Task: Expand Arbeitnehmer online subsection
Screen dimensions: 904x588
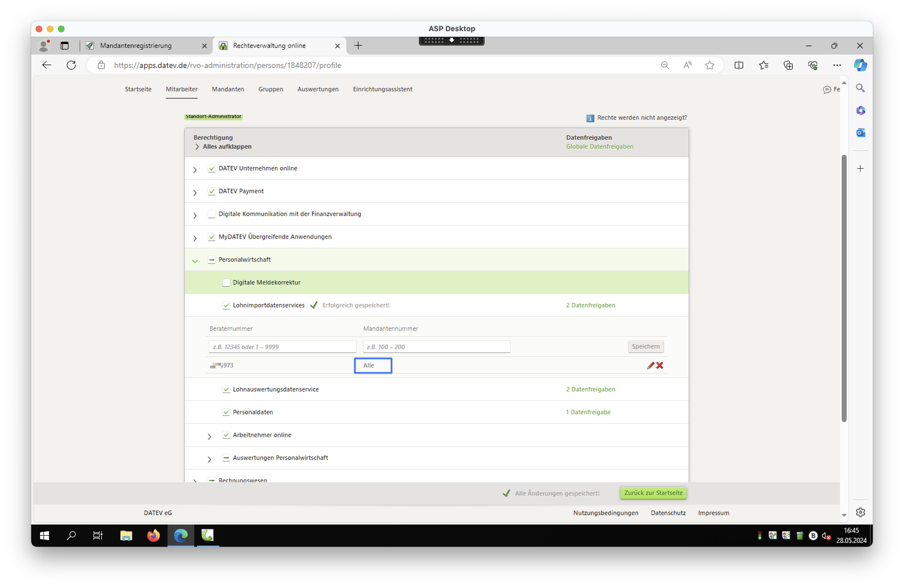Action: coord(209,437)
